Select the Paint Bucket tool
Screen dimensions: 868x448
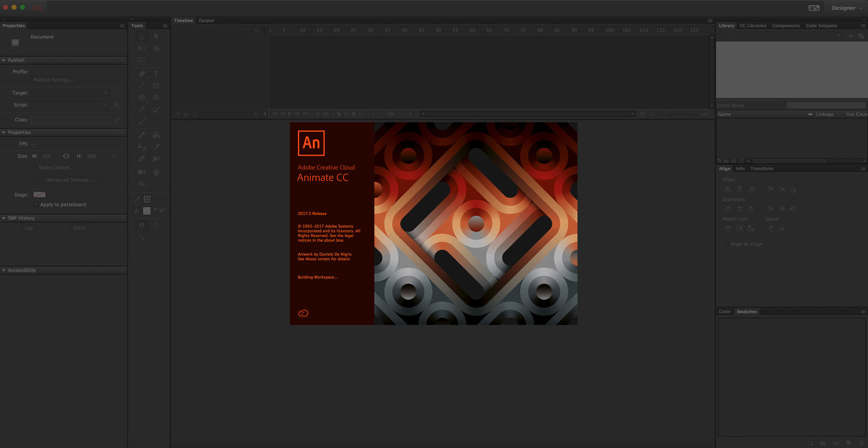(x=156, y=135)
